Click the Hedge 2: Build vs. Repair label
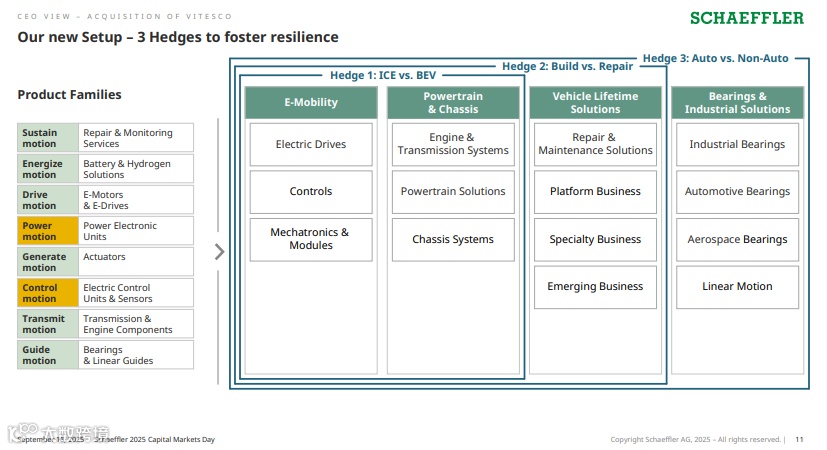Image resolution: width=827 pixels, height=450 pixels. tap(568, 66)
